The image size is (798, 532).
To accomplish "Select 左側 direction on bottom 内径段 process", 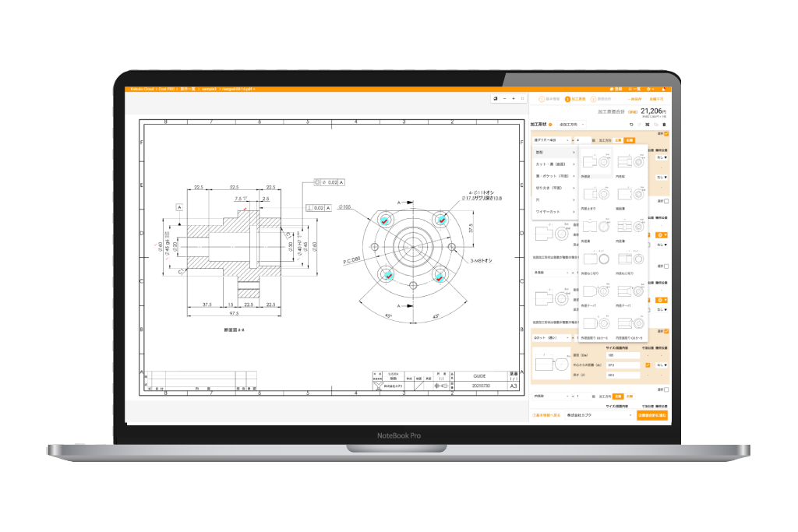I will [x=618, y=396].
